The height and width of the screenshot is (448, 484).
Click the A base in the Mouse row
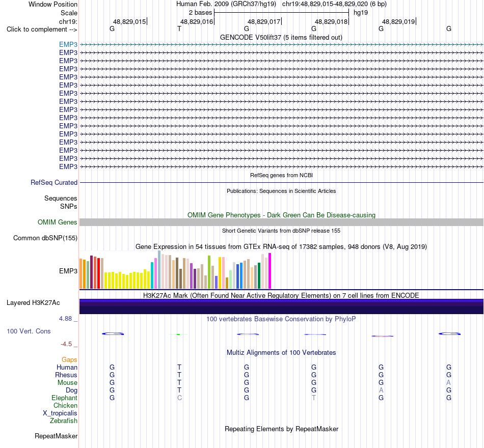tap(448, 383)
